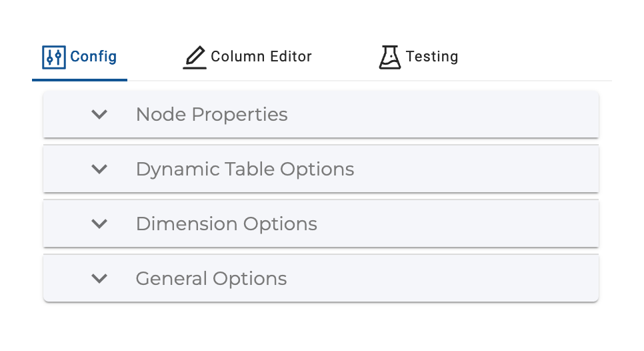The image size is (644, 351).
Task: Click the Node Properties title text
Action: 211,114
